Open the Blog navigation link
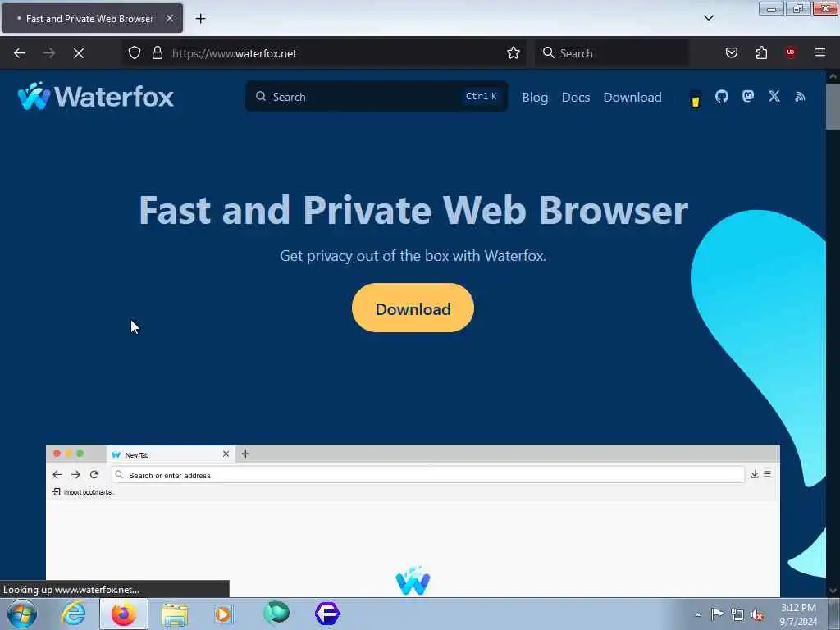 [x=535, y=97]
